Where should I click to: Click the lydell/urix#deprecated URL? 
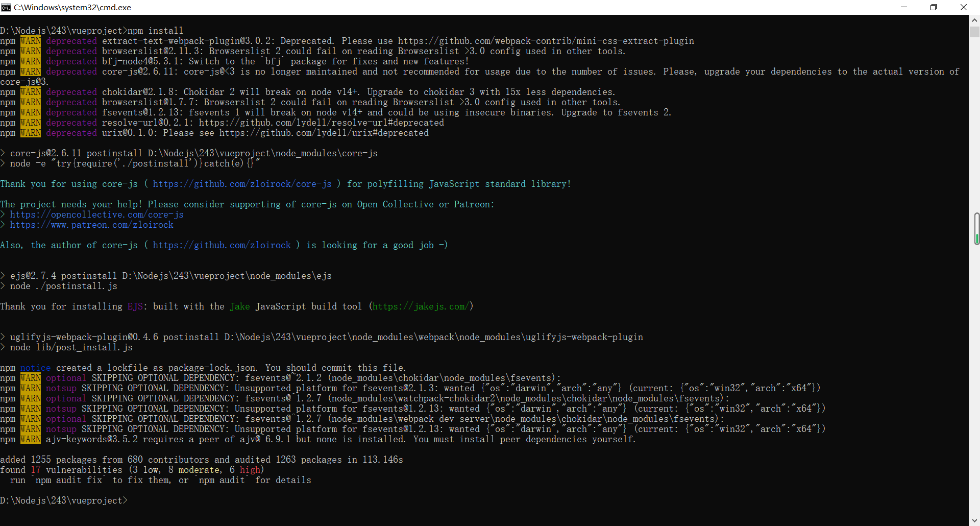pos(324,133)
